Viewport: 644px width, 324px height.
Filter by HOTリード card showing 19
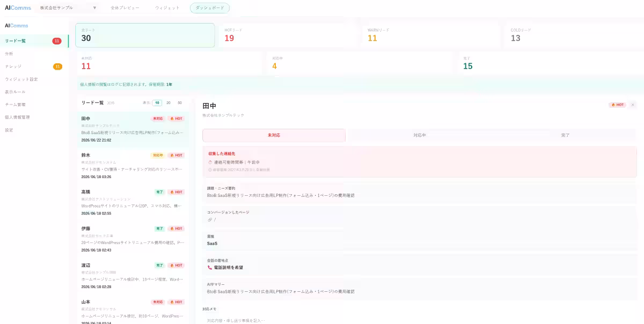(x=288, y=35)
